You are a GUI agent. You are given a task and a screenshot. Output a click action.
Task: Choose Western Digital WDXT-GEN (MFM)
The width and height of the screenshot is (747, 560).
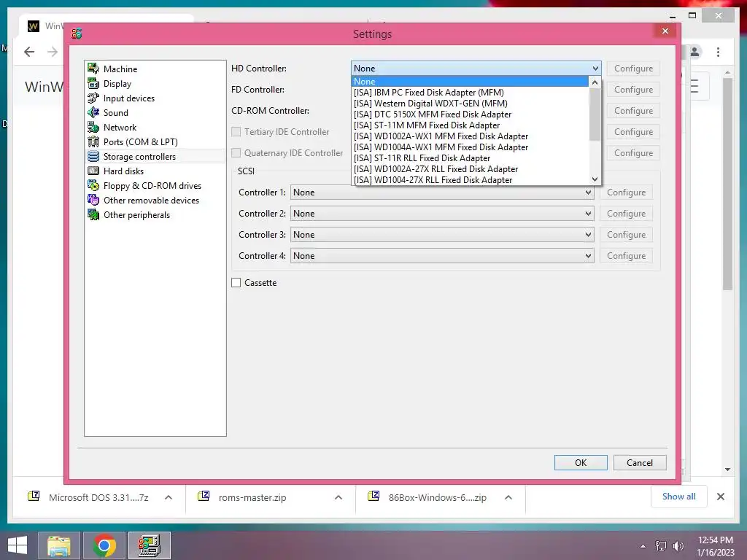pos(471,104)
